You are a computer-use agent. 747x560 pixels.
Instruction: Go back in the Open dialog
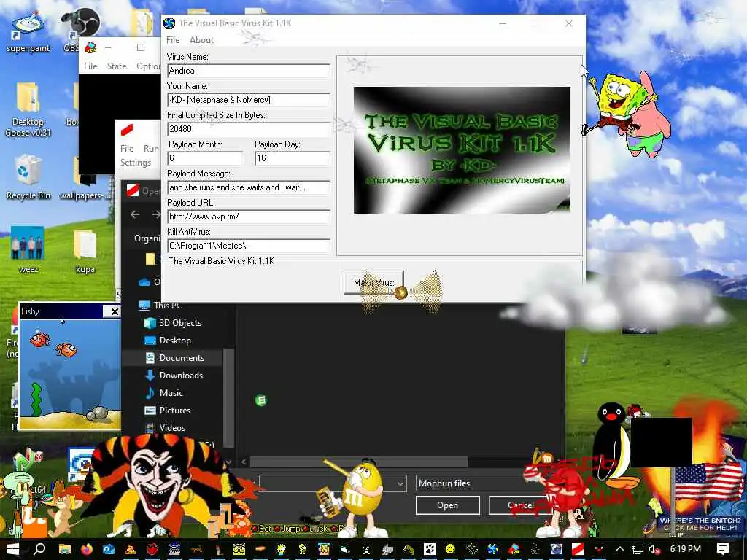135,214
